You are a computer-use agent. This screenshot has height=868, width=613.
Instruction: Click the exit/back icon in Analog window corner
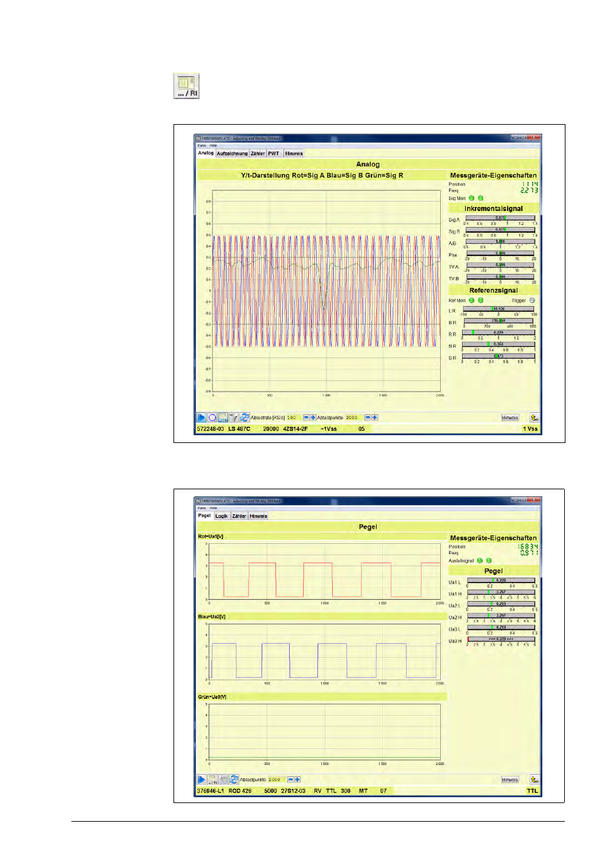[534, 418]
